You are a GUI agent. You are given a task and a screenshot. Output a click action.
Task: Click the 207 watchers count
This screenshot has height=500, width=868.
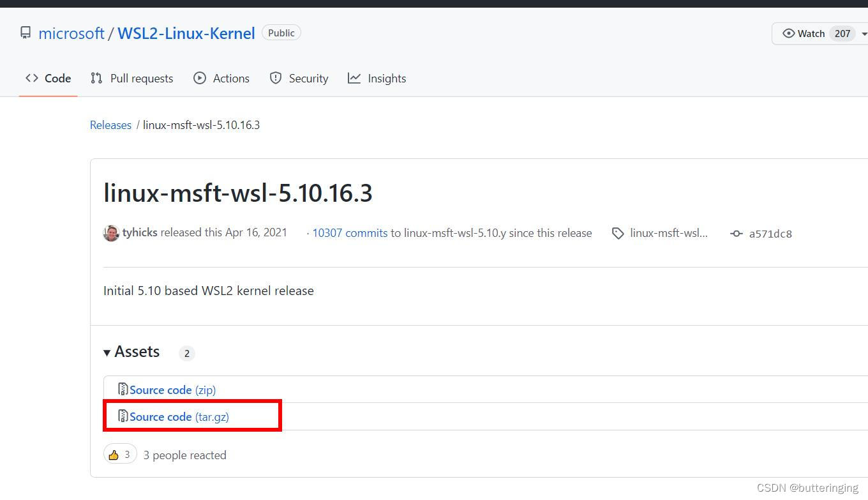click(x=842, y=33)
